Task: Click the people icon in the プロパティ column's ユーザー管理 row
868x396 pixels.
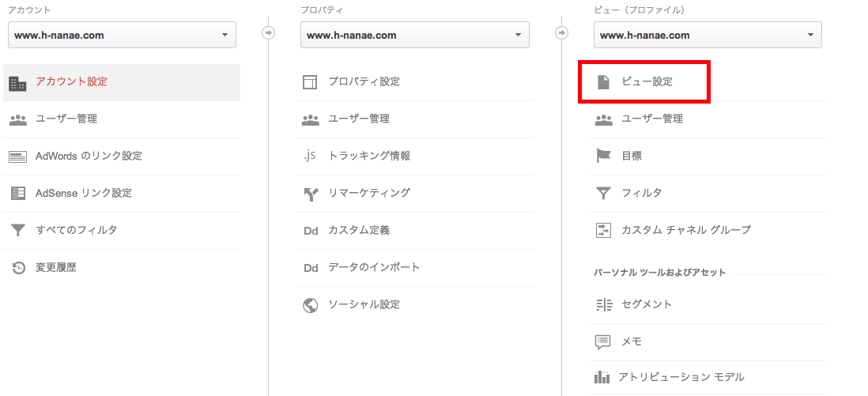Action: click(310, 119)
